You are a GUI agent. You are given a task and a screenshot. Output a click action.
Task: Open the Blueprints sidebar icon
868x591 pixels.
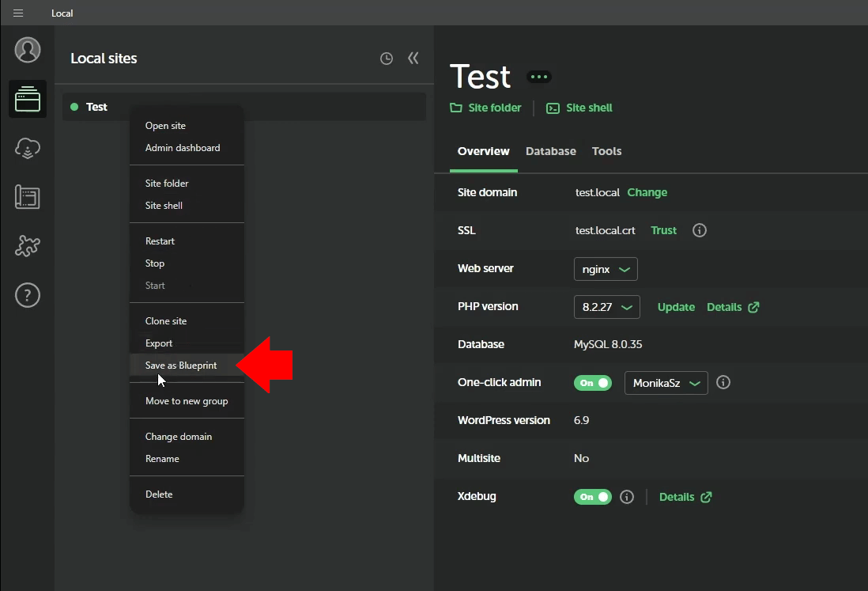click(x=28, y=197)
